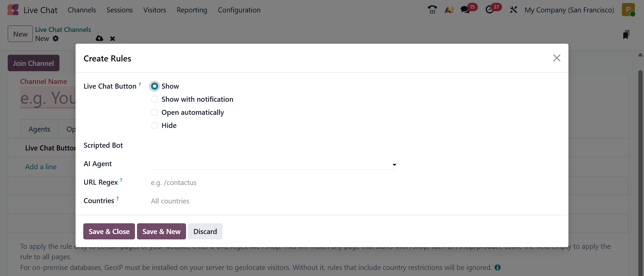Click the Discard button
This screenshot has width=644, height=276.
[205, 231]
